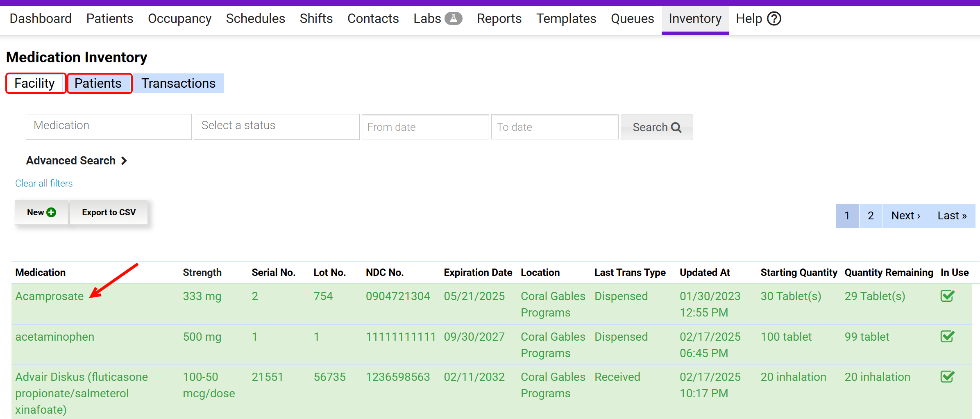Viewport: 980px width, 419px height.
Task: Click the Labs flask icon badge
Action: click(453, 18)
